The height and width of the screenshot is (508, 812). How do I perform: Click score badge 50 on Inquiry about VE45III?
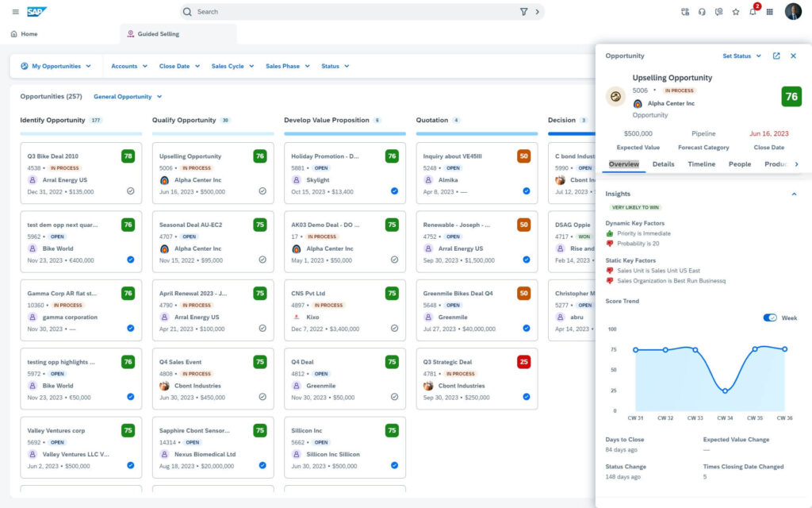[x=523, y=156]
